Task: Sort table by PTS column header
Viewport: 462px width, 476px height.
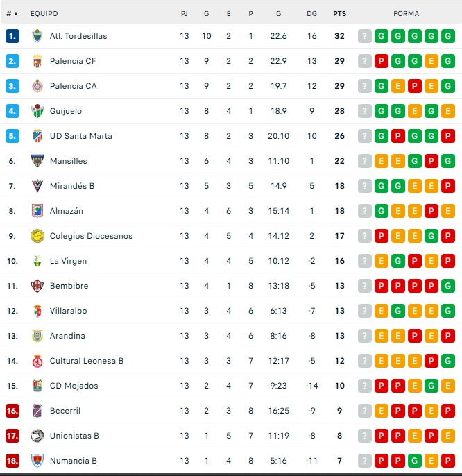Action: 339,14
